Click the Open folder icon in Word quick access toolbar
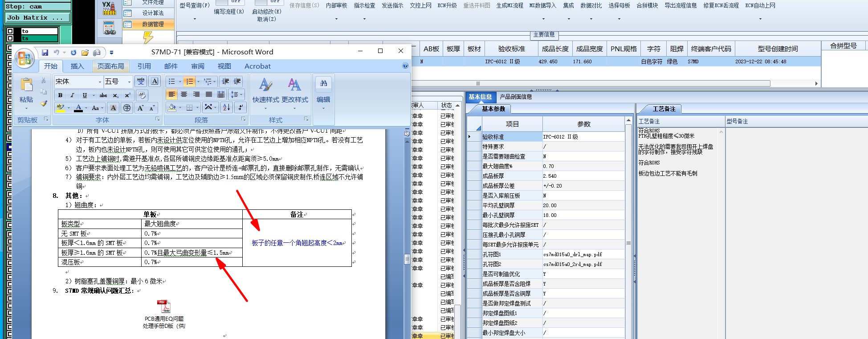868x339 pixels. [85, 53]
